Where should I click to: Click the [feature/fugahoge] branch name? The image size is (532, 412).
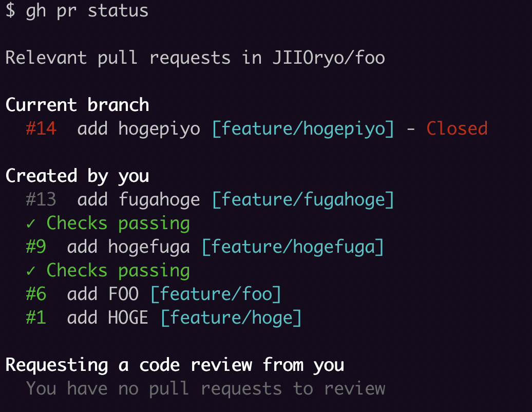[303, 199]
